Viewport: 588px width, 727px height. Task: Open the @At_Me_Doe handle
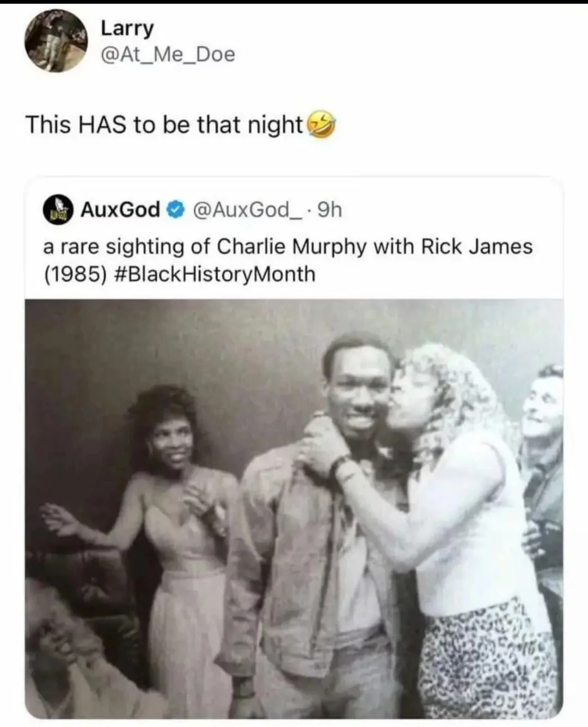pyautogui.click(x=168, y=54)
